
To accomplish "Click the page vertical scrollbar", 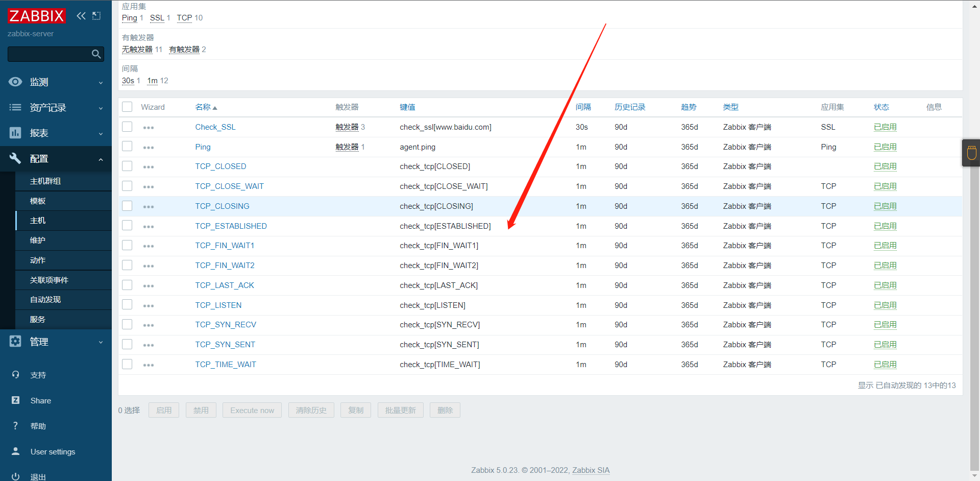I will pos(974,240).
